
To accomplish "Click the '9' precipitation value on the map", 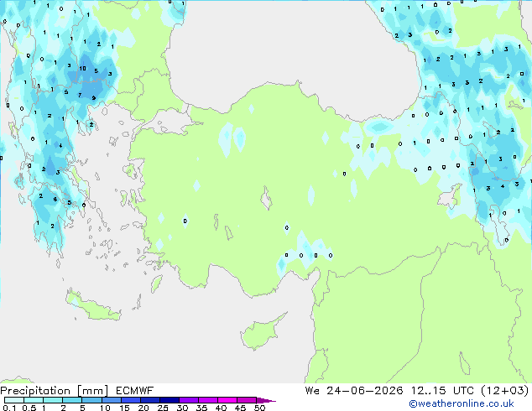I will click(94, 98).
